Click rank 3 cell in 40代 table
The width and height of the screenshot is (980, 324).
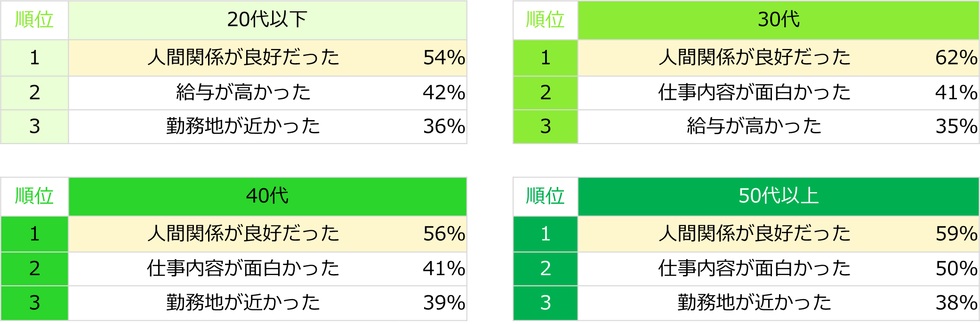click(34, 302)
